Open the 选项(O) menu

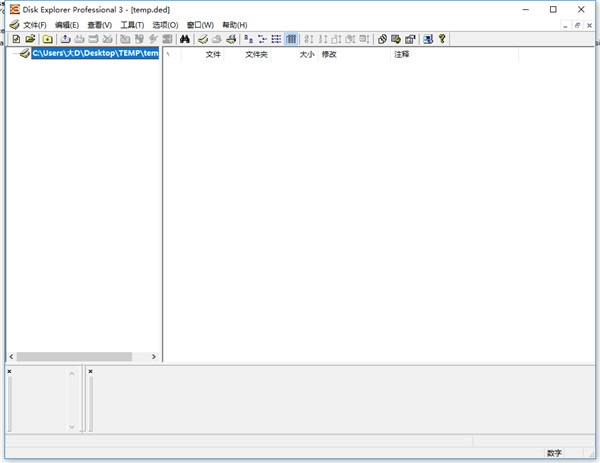point(166,24)
